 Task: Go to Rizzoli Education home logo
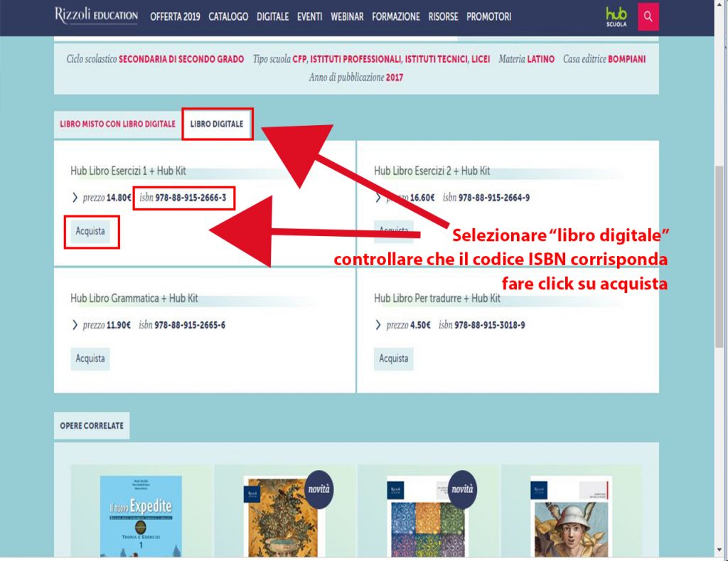pyautogui.click(x=96, y=16)
